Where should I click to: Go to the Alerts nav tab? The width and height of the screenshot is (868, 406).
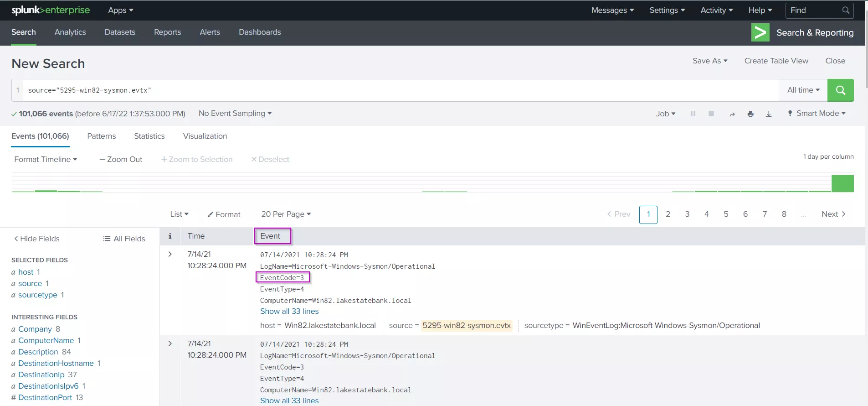[210, 32]
